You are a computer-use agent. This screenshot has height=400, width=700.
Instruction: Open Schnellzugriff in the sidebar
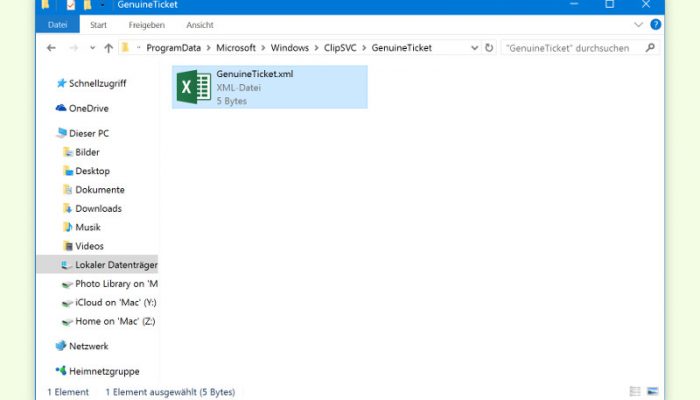(x=97, y=83)
